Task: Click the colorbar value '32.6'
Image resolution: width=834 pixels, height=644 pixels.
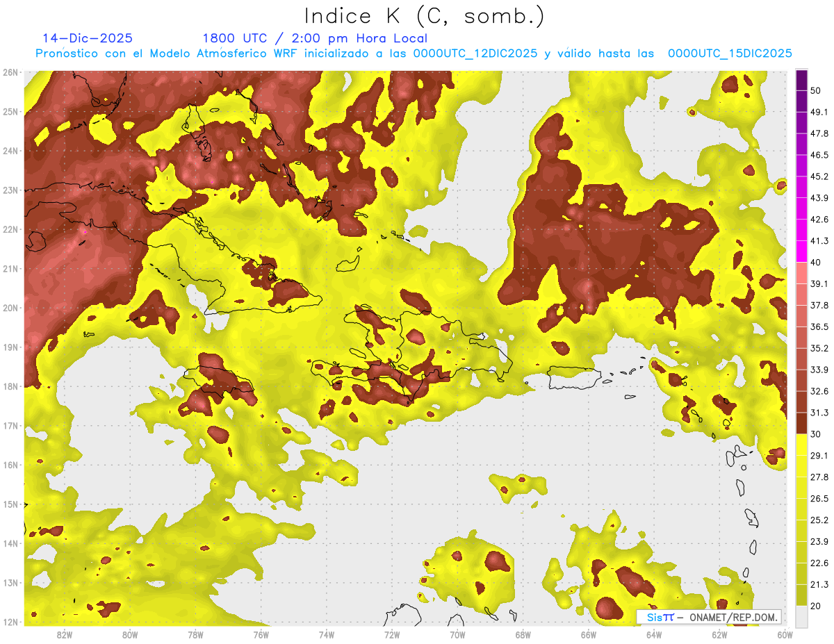Action: click(819, 391)
